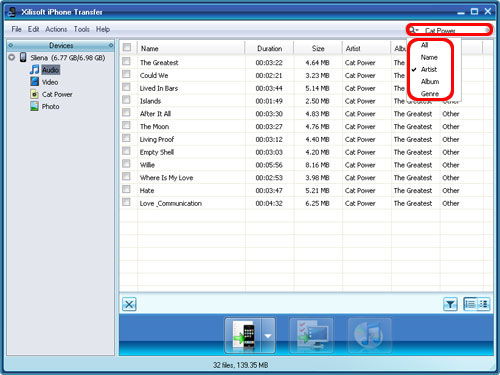
Task: Open the Edit menu
Action: click(x=33, y=29)
